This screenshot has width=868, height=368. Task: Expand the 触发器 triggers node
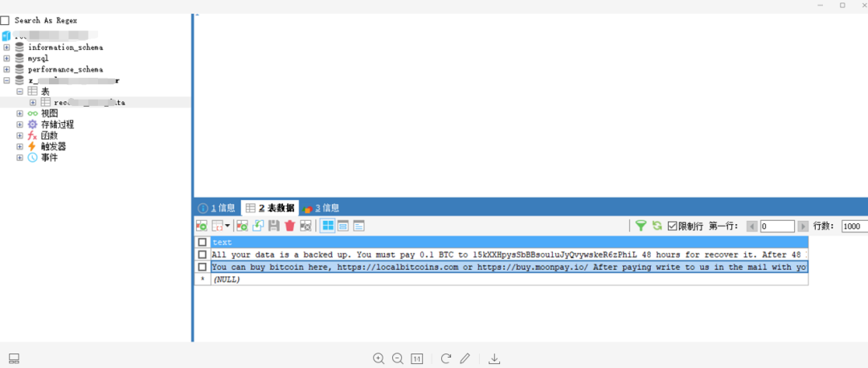[20, 147]
